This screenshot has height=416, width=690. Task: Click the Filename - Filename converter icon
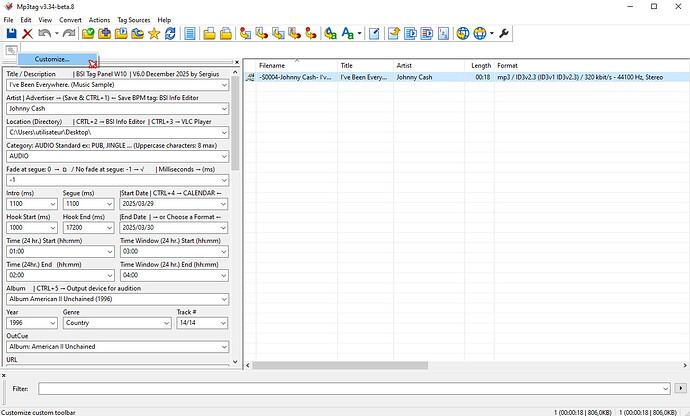pos(278,33)
